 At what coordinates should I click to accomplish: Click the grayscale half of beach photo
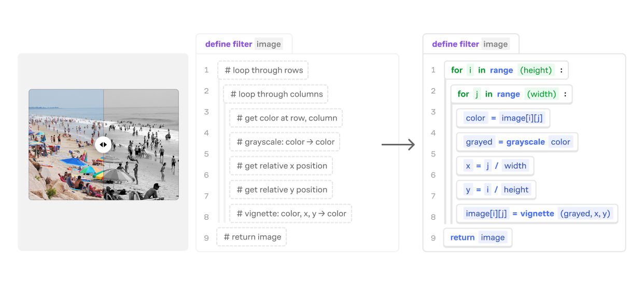click(x=141, y=144)
